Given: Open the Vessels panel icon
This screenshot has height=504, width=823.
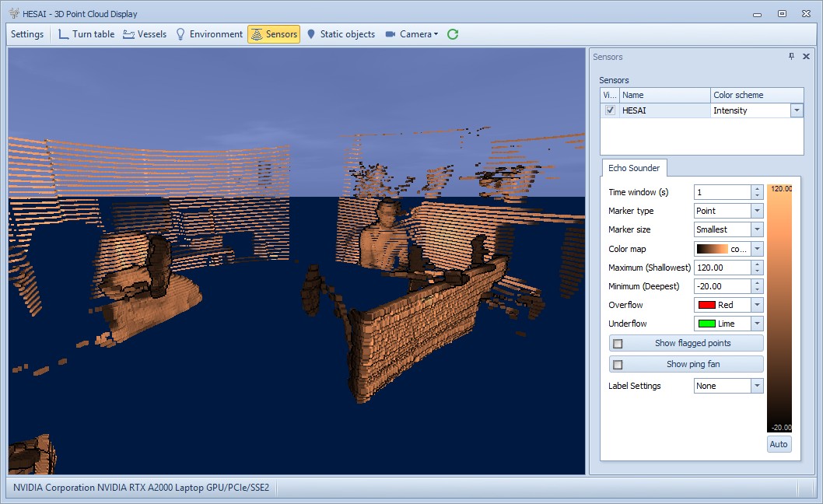Looking at the screenshot, I should [x=128, y=34].
